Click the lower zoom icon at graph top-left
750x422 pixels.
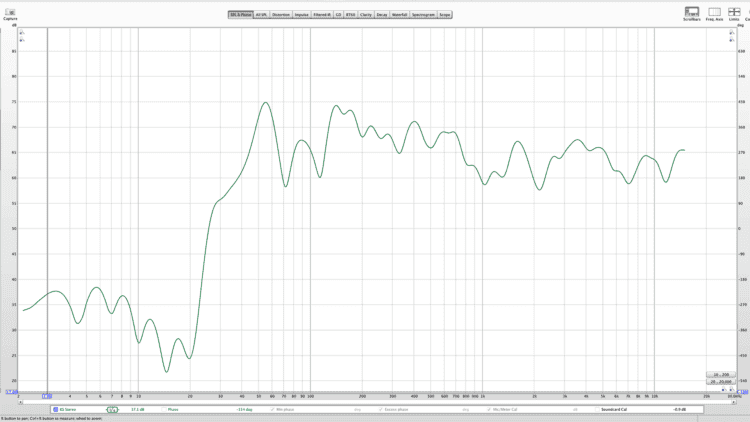pos(22,40)
